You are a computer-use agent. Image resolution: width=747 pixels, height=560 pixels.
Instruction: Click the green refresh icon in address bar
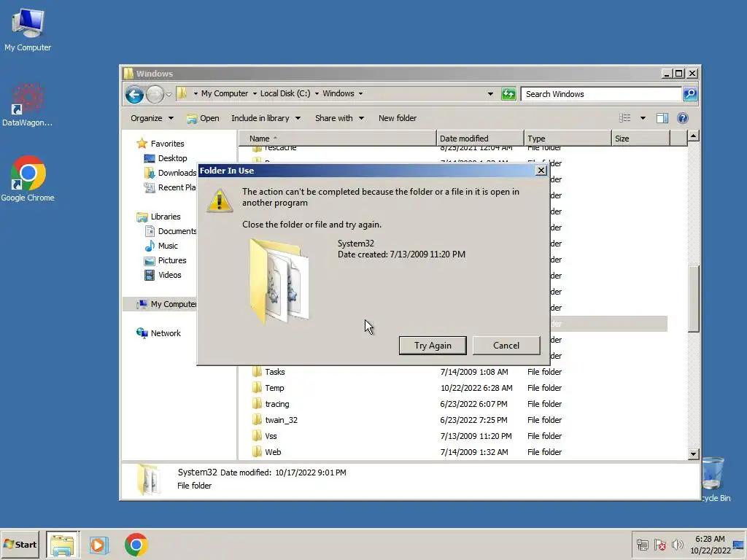508,94
